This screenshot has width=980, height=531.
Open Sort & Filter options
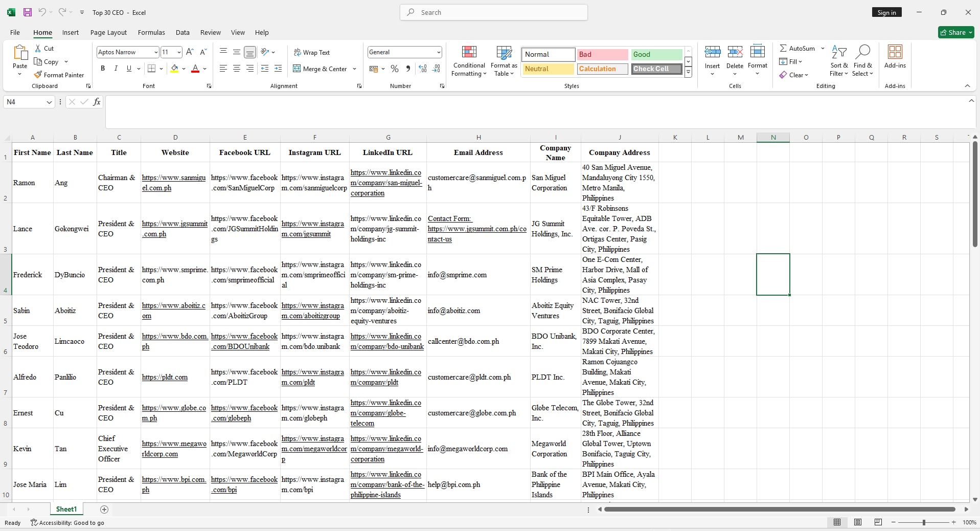[839, 61]
